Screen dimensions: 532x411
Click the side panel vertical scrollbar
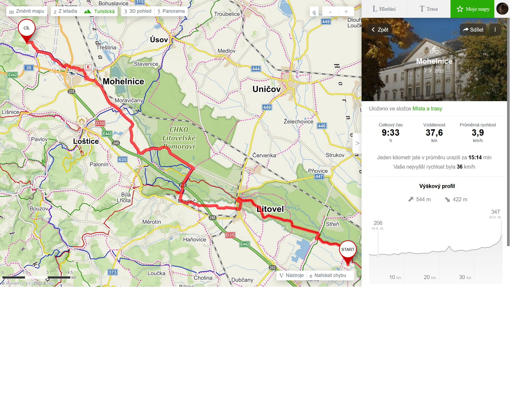click(x=508, y=132)
